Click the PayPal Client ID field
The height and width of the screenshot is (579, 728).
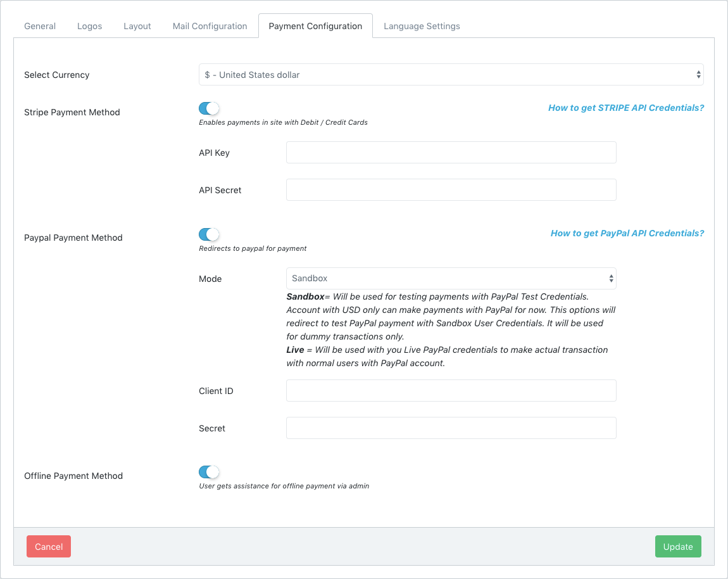coord(451,391)
